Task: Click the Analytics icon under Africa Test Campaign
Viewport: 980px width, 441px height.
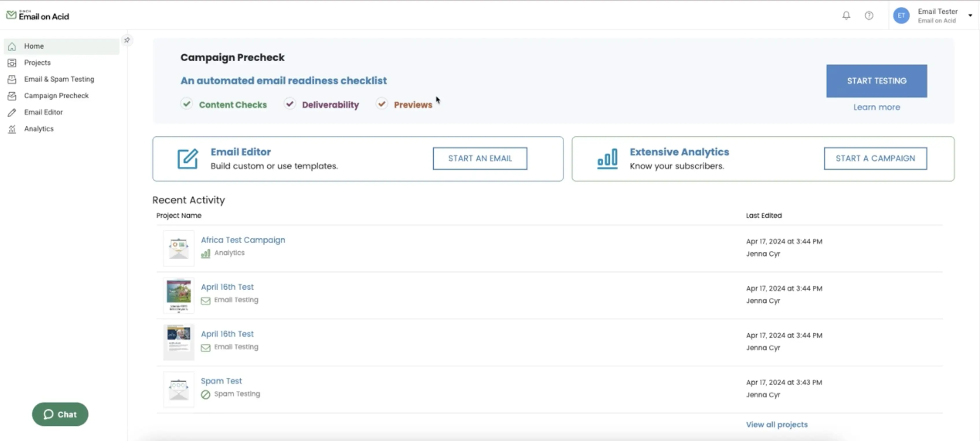Action: 206,253
